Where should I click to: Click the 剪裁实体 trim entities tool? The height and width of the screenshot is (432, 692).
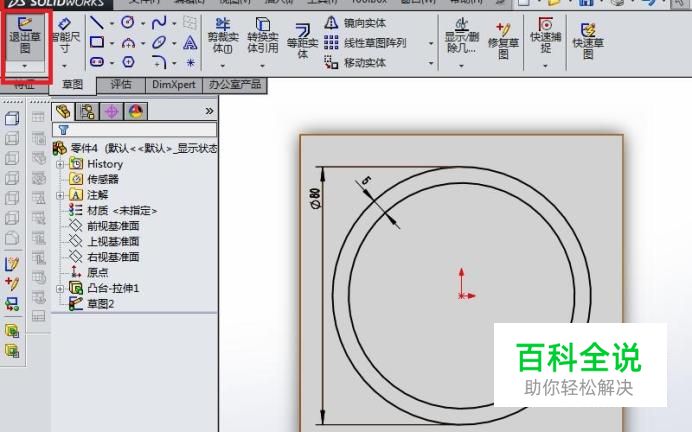pyautogui.click(x=222, y=35)
